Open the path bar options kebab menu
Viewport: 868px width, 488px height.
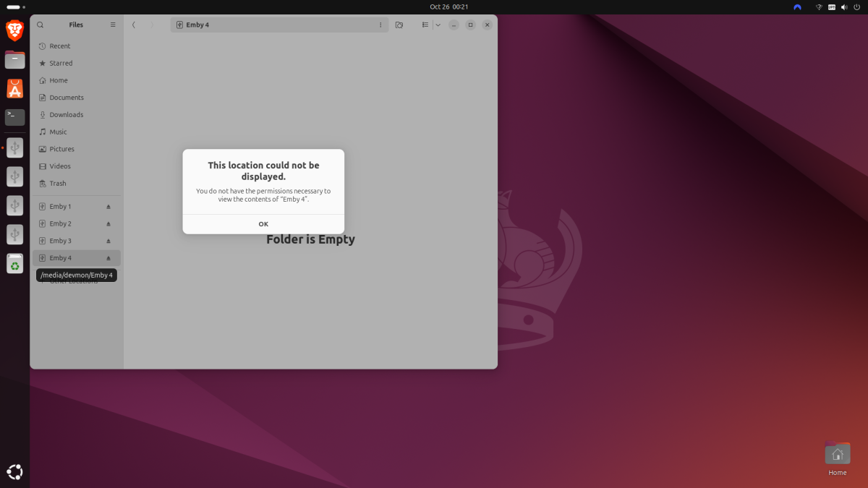pyautogui.click(x=380, y=25)
